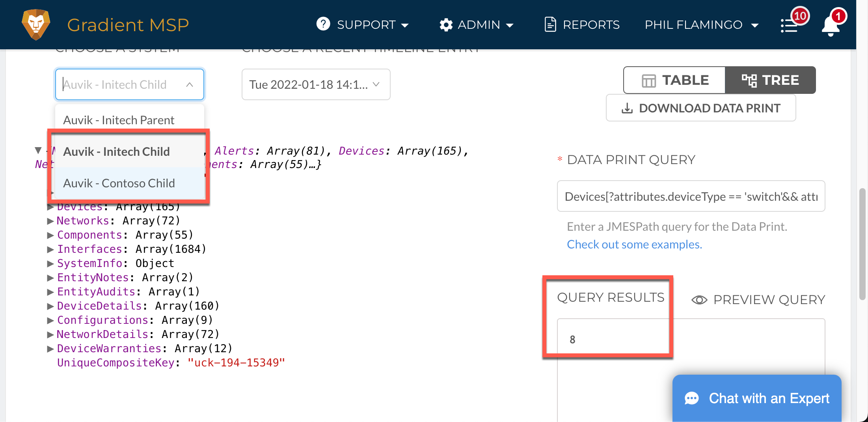Click the Download Data Print button

click(701, 108)
